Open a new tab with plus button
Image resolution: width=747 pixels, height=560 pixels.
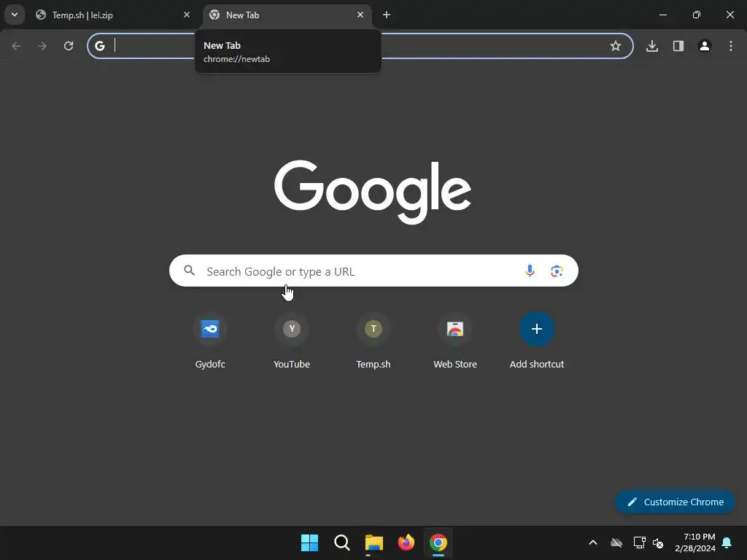tap(387, 15)
